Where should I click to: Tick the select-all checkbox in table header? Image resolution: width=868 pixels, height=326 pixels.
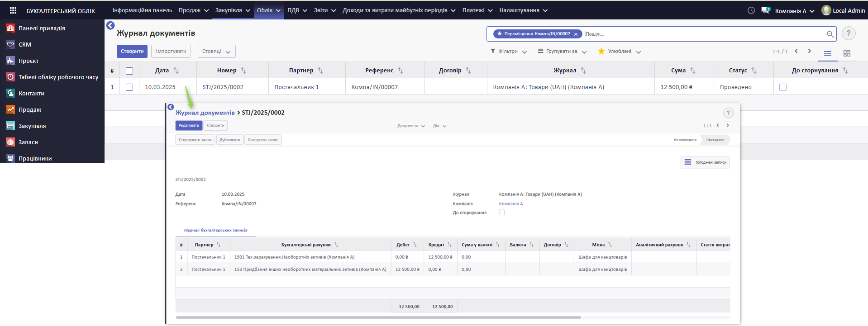pos(129,71)
